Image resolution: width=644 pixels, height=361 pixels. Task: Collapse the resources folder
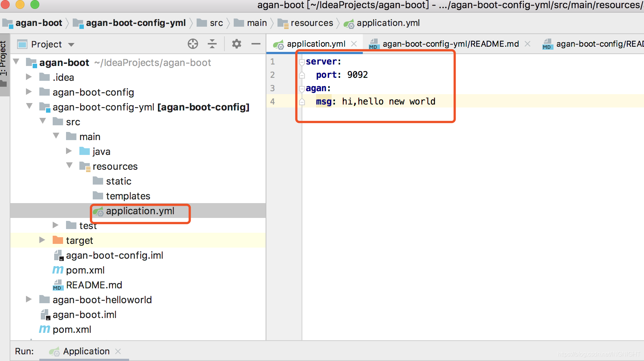pyautogui.click(x=70, y=166)
